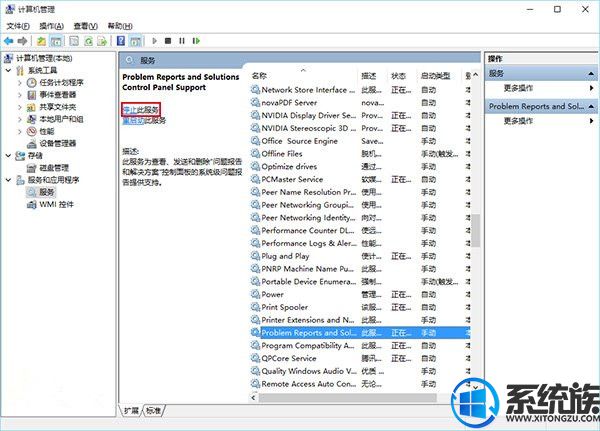Select the Power service row
The width and height of the screenshot is (600, 431).
360,294
